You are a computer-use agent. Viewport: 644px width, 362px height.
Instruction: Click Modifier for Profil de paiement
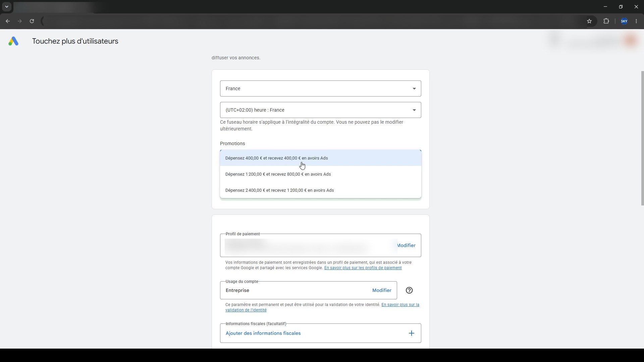click(x=406, y=245)
